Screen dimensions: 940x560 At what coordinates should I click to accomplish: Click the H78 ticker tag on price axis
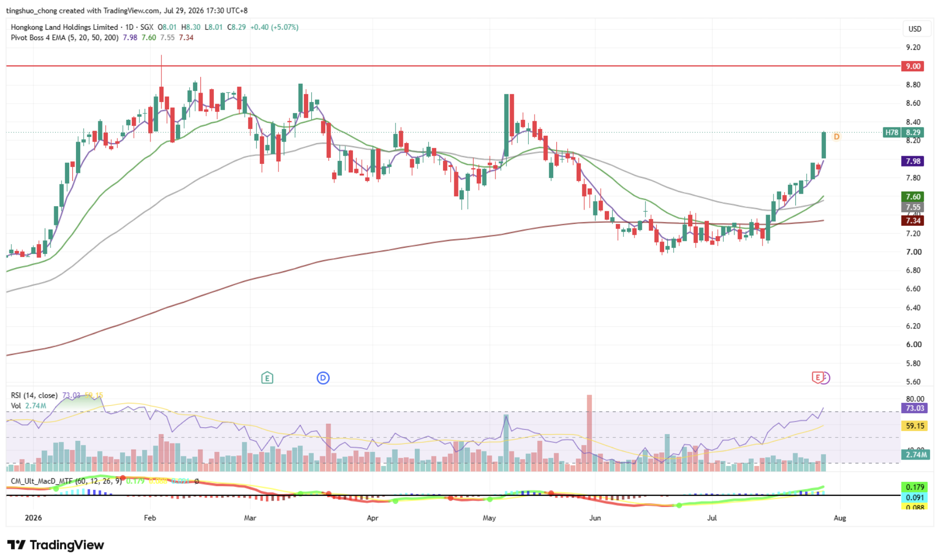pos(892,132)
